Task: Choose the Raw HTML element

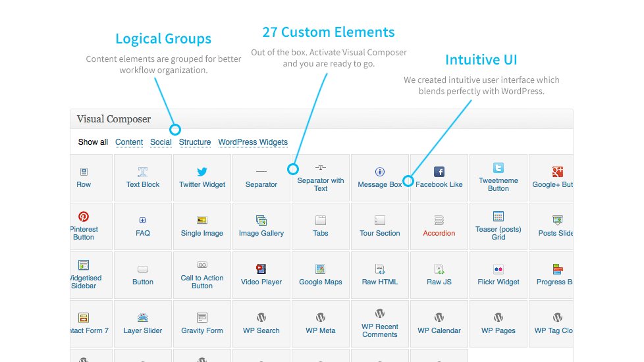Action: click(380, 275)
